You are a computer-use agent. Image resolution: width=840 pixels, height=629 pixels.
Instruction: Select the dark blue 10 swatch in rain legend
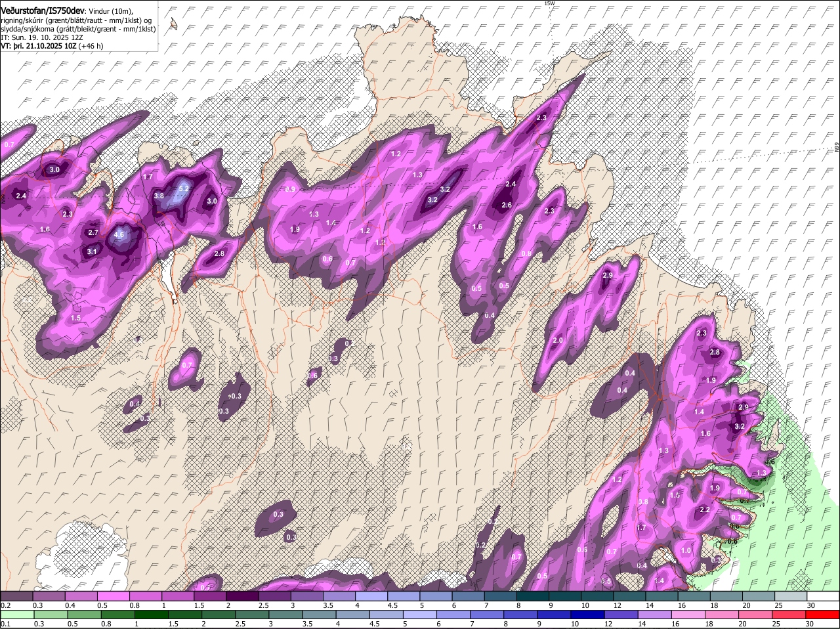click(587, 615)
